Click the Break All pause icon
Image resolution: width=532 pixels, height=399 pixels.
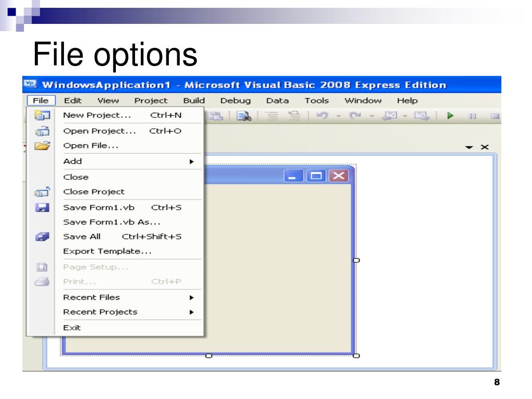click(x=472, y=116)
